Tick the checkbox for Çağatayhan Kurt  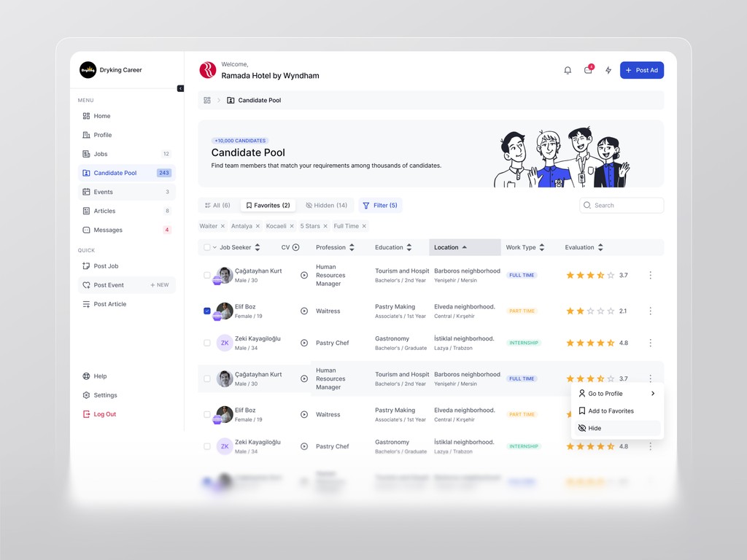coord(206,275)
